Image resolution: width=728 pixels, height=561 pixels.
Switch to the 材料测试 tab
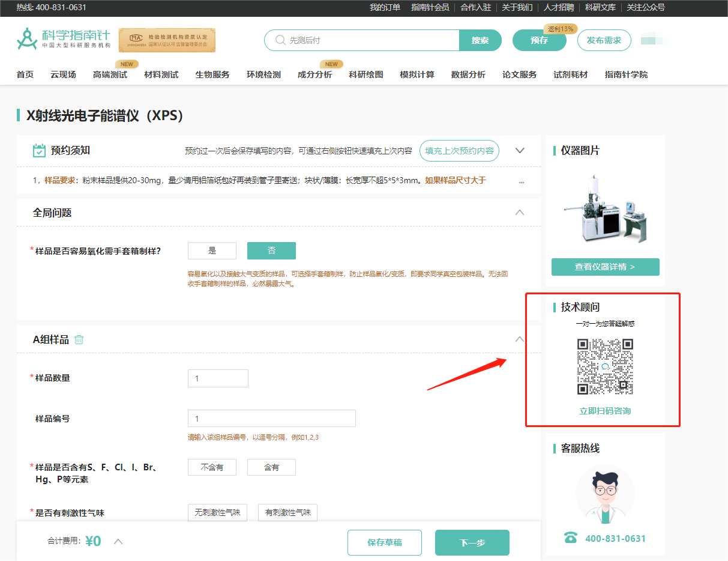[x=161, y=74]
